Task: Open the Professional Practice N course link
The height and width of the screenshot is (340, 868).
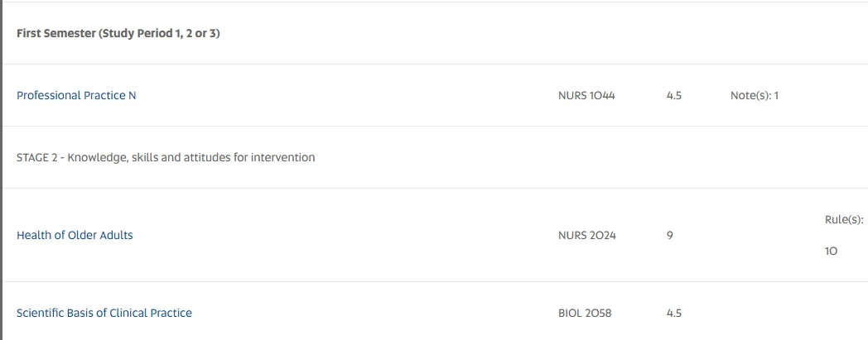Action: coord(76,95)
